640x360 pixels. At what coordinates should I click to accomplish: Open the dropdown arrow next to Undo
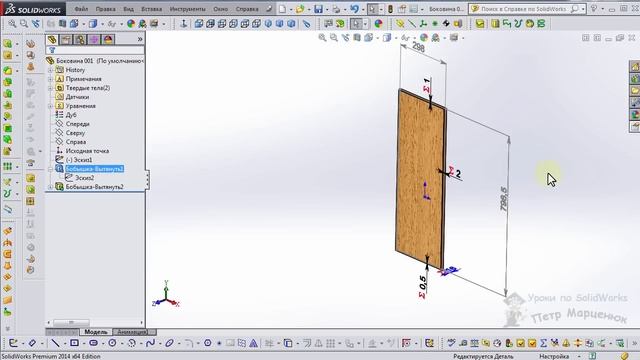coord(362,9)
